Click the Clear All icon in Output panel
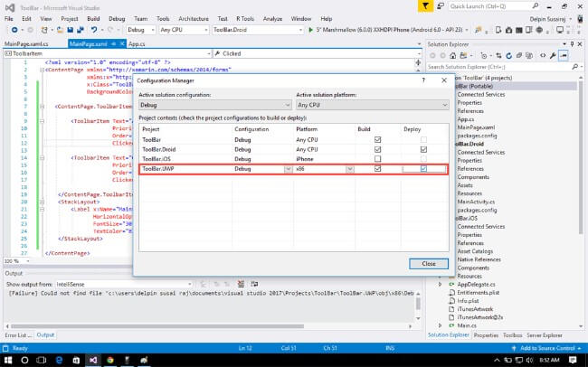588x367 pixels. (241, 284)
